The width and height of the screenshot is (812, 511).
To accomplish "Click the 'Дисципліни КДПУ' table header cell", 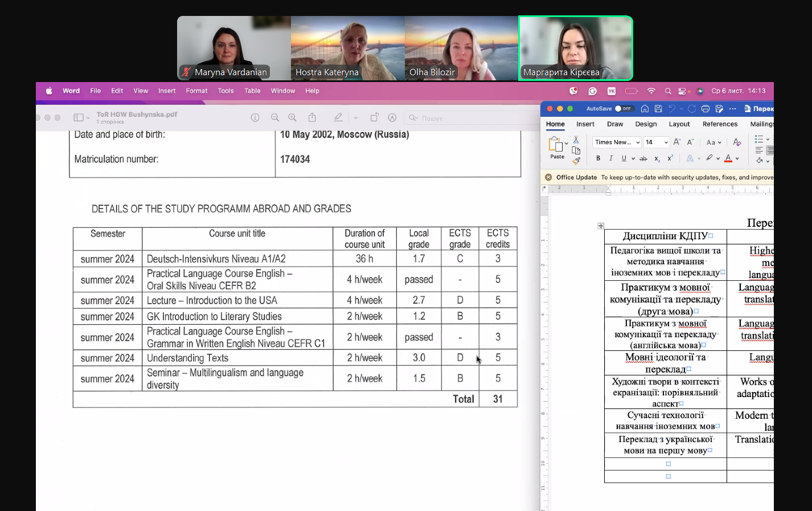I will tap(666, 236).
